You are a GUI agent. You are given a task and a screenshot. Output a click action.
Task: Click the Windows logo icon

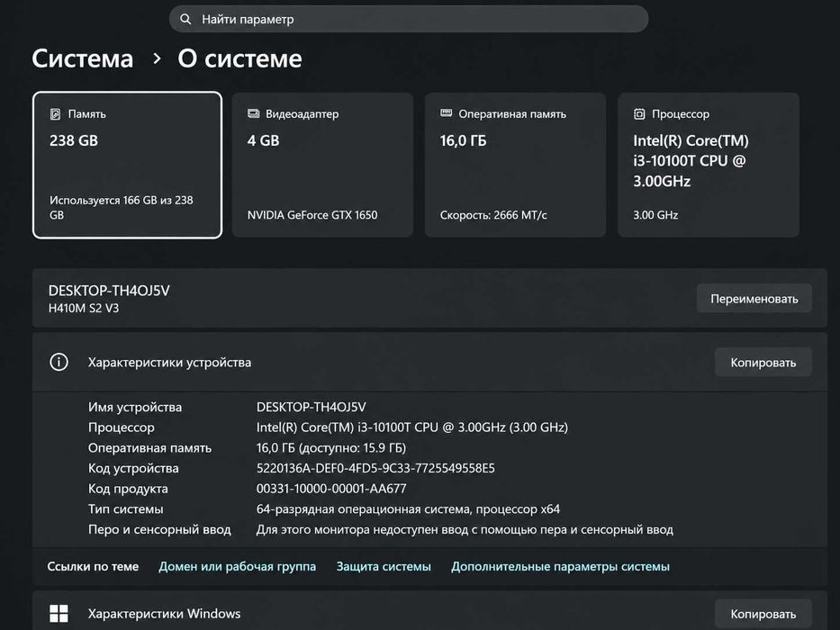click(x=59, y=614)
